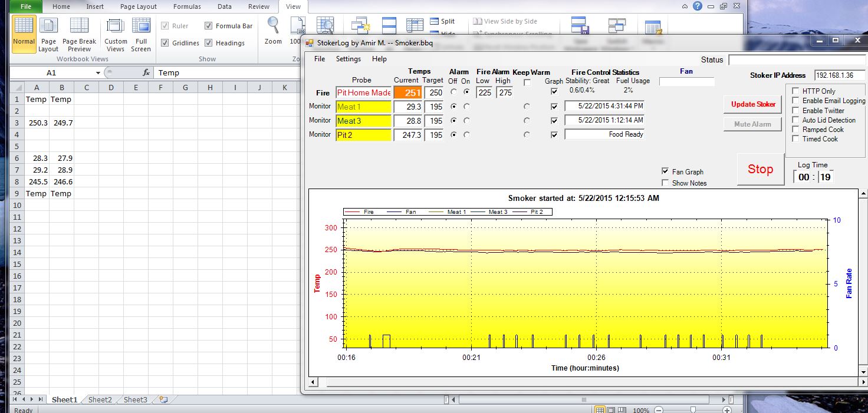Uncheck the Gridlines checkbox
The height and width of the screenshot is (413, 868).
click(x=165, y=43)
